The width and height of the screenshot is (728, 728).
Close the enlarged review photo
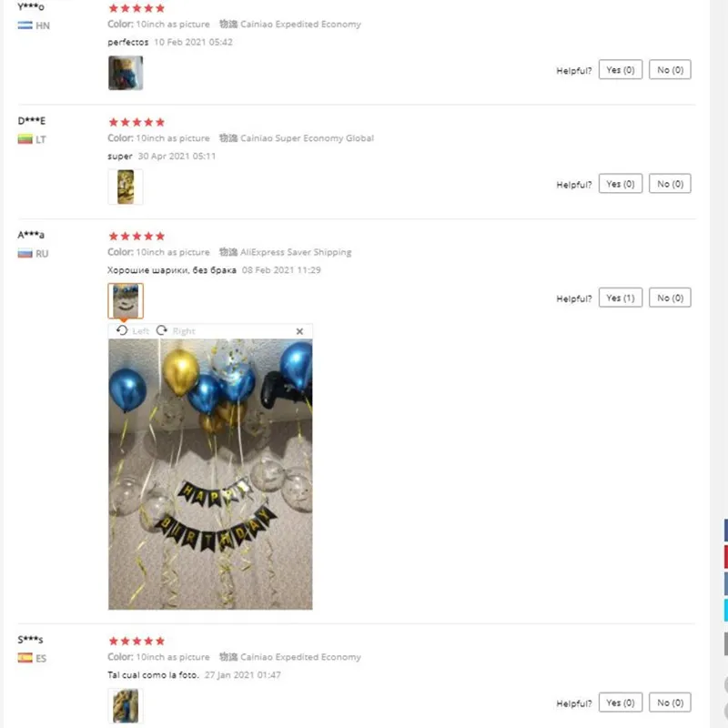299,331
